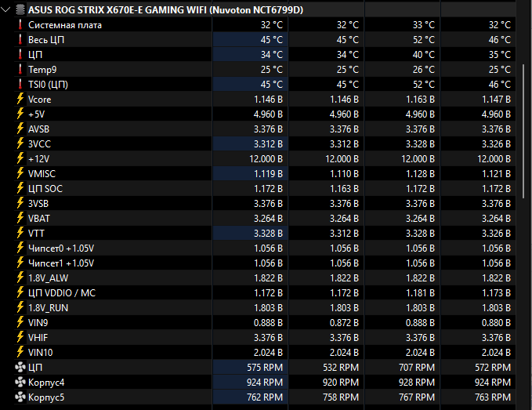
Task: Click lightning icon next to 3VSB
Action: (x=20, y=203)
